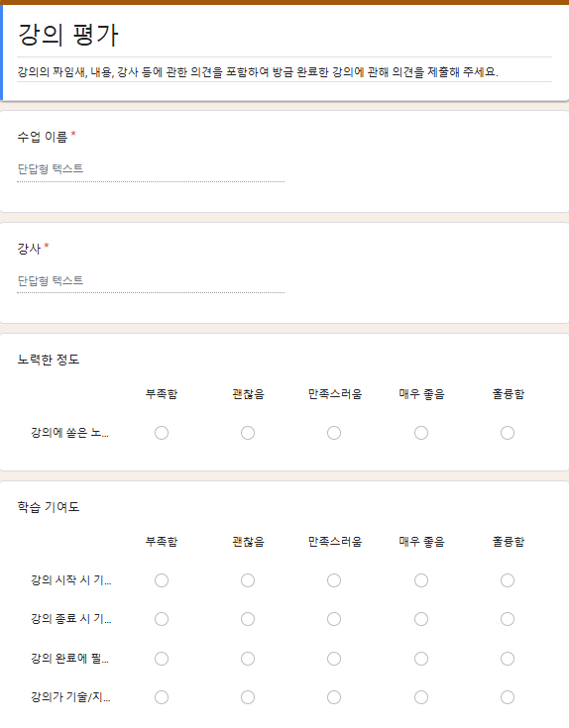
Task: Choose 매우 좋음 for 강의 시작 시 기... row
Action: [x=421, y=580]
